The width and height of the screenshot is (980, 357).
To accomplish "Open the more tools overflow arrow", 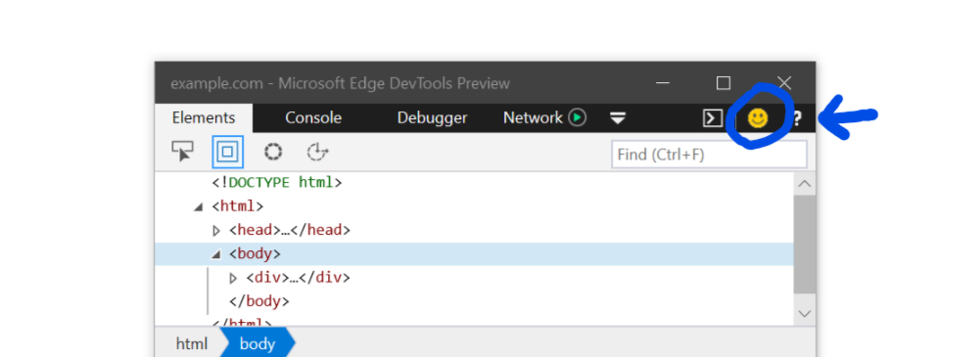I will tap(618, 118).
